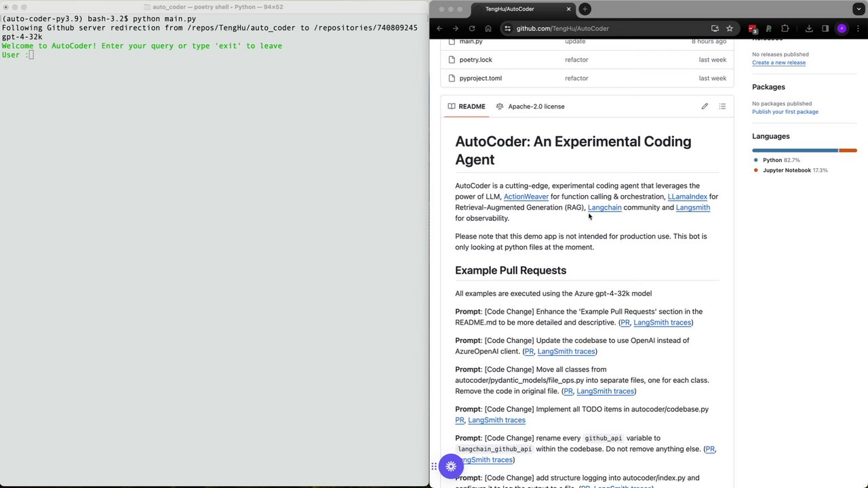
Task: Open LangSmith traces for file_ops.py prompt
Action: 605,391
